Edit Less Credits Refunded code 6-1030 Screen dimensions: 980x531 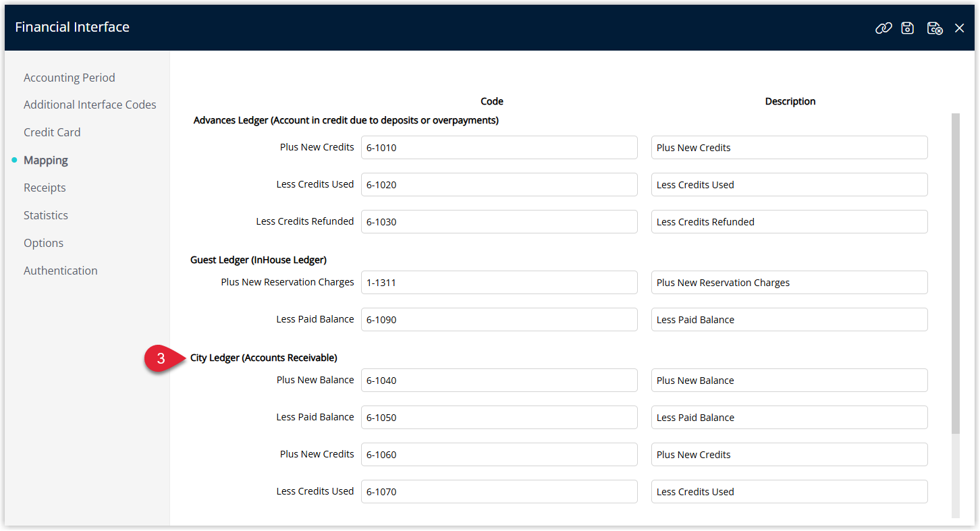tap(499, 222)
